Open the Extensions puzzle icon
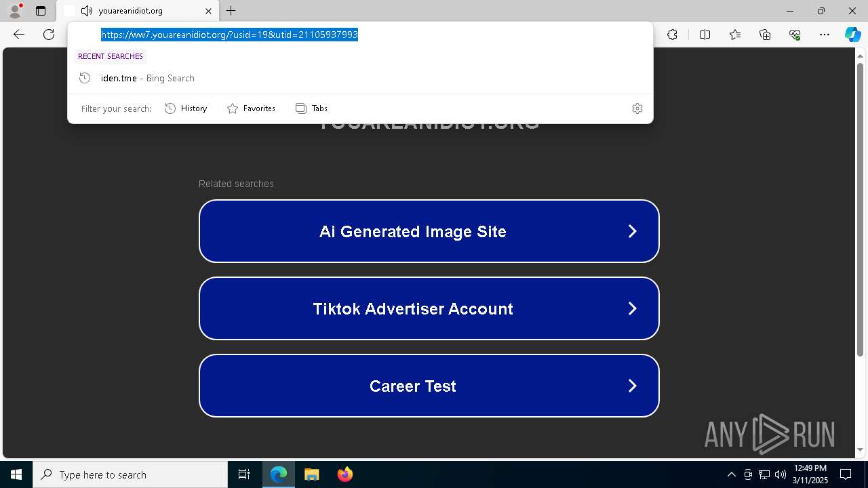The width and height of the screenshot is (868, 488). 672,35
